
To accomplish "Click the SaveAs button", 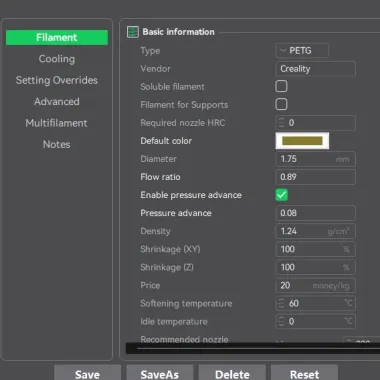I will pos(160,373).
